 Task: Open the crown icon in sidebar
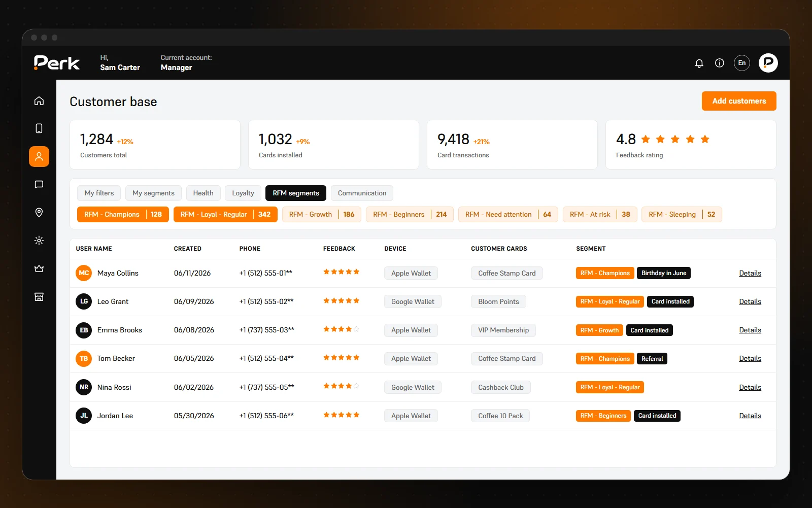39,268
